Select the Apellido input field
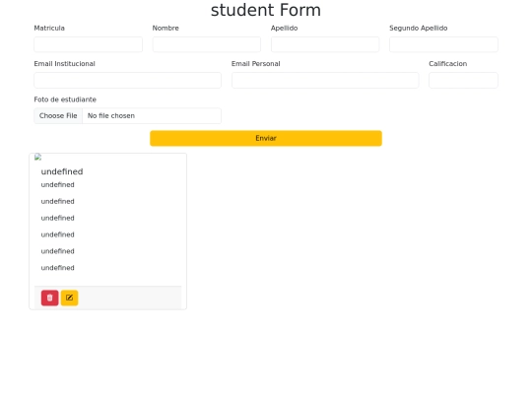Screen dimensions: 532x399 [325, 44]
